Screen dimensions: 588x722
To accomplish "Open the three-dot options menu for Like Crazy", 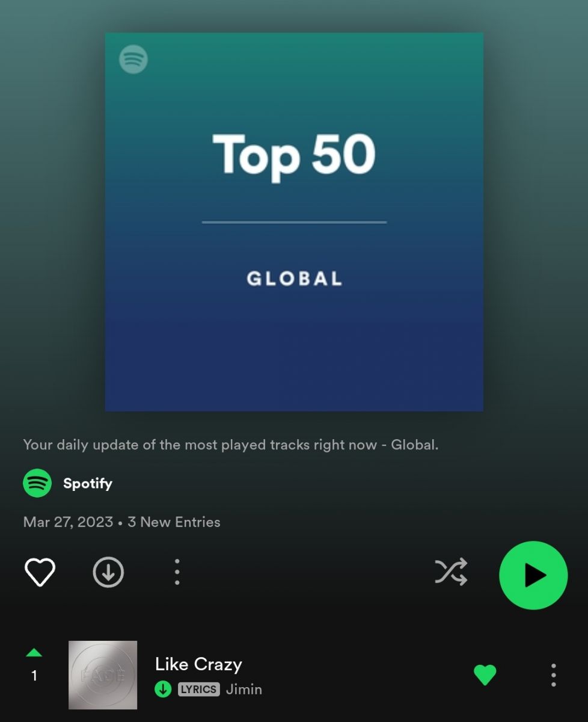I will tap(553, 675).
